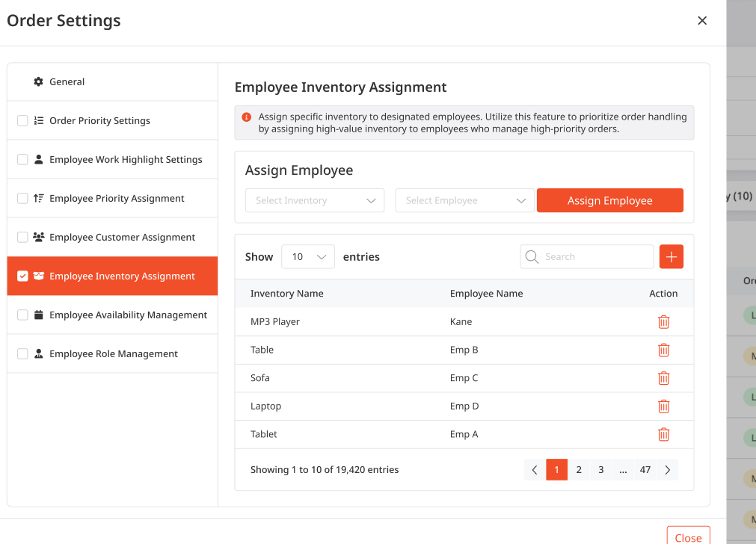Delete the Laptop row via trash icon
Image resolution: width=756 pixels, height=544 pixels.
(663, 407)
